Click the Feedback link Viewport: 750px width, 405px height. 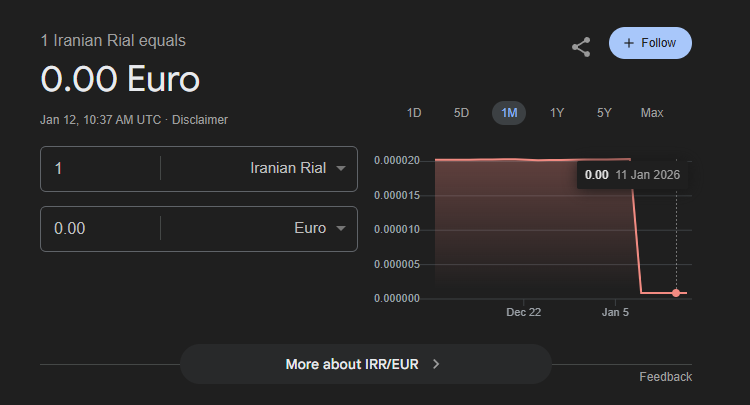pos(665,377)
